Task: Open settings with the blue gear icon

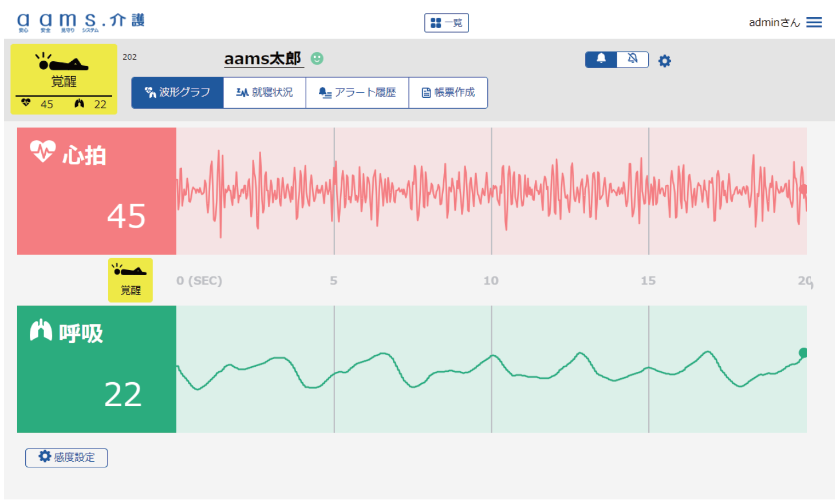Action: (x=664, y=61)
